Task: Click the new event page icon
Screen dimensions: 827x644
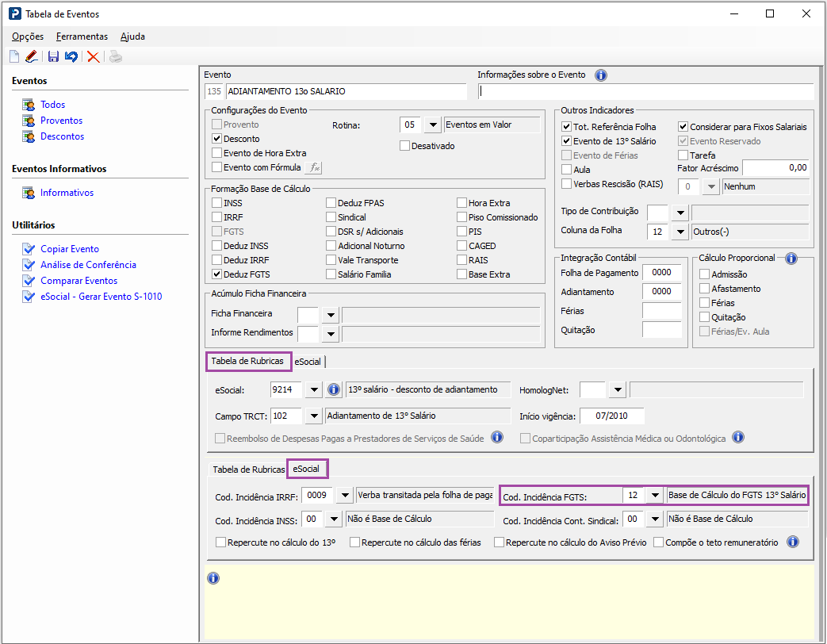Action: pyautogui.click(x=14, y=56)
